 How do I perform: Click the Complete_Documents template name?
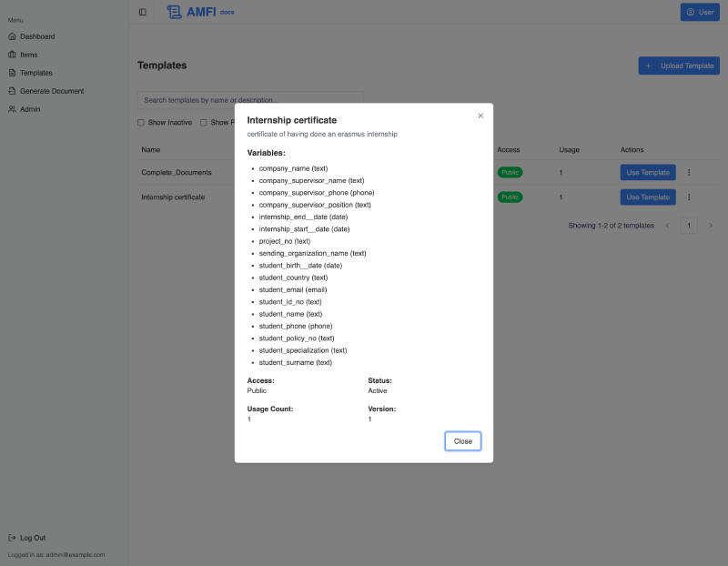click(177, 172)
